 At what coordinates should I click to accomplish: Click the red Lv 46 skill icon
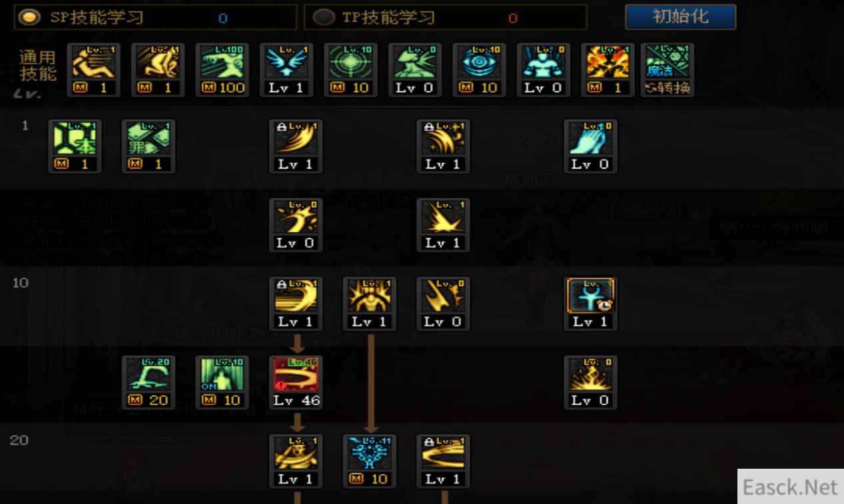[296, 383]
